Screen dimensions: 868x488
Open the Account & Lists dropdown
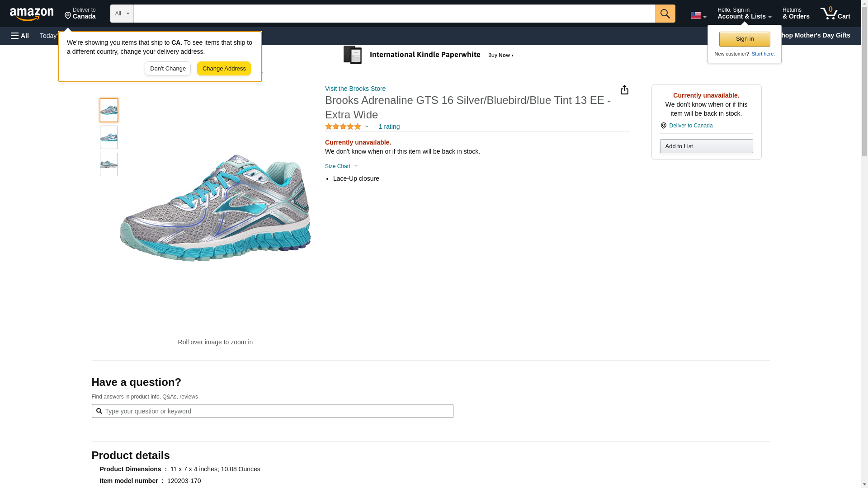[x=744, y=14]
